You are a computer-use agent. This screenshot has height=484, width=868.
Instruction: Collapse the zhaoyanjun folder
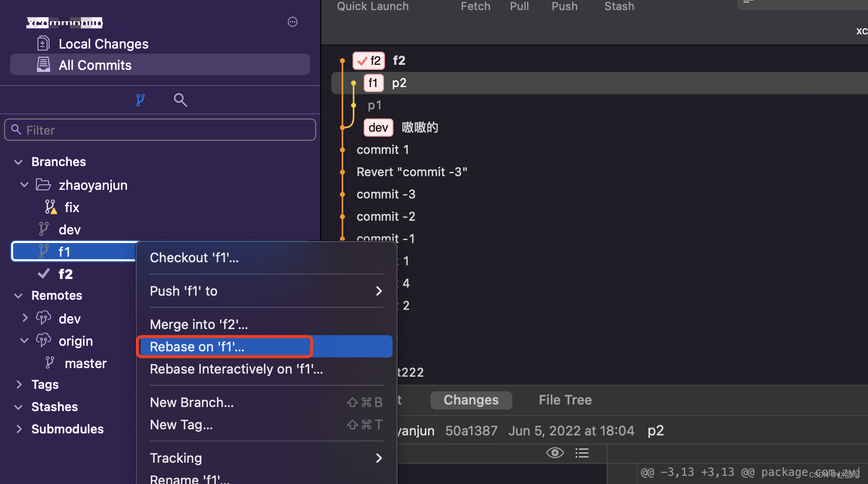coord(24,185)
